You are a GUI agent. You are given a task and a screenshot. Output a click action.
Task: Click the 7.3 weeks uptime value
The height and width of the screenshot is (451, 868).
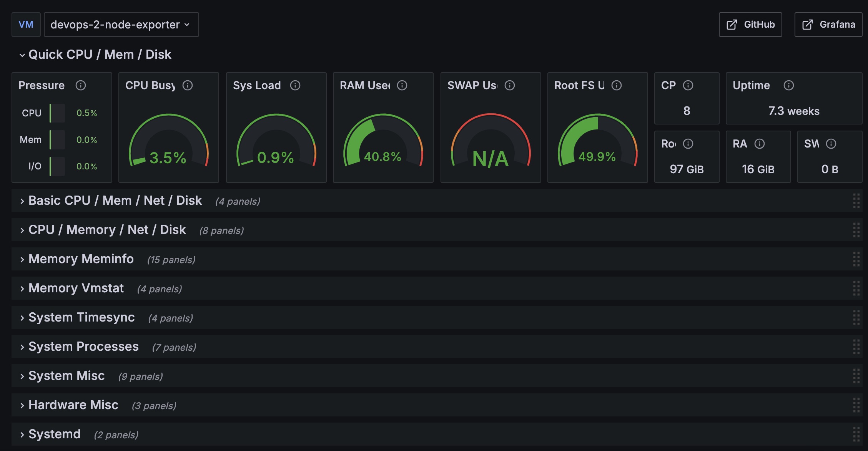[794, 111]
